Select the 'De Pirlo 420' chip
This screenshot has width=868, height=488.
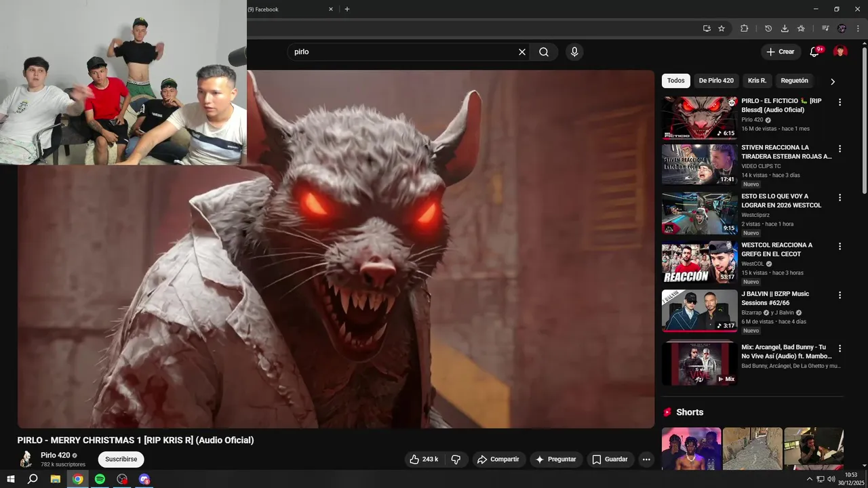coord(716,81)
